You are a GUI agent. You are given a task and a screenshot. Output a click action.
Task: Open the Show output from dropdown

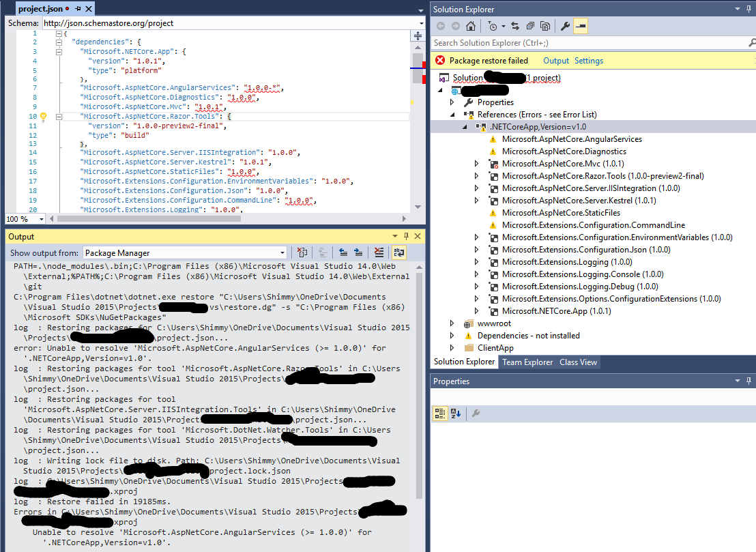pos(282,252)
